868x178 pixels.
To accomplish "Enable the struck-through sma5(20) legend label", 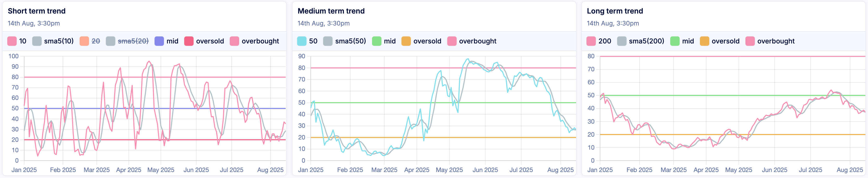I will click(x=133, y=41).
